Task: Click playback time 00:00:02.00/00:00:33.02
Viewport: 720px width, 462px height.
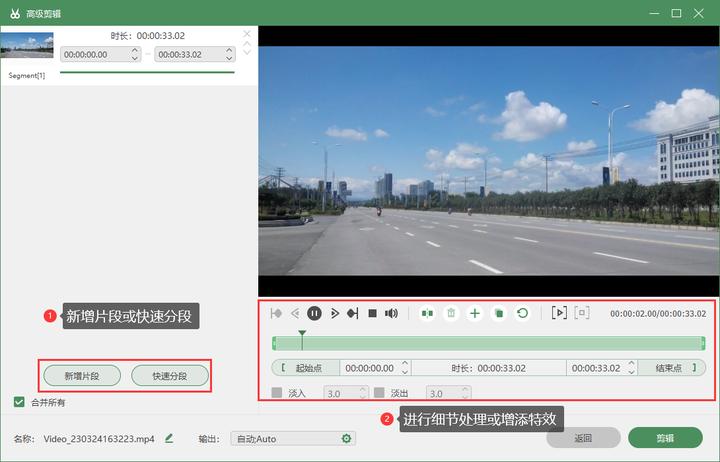Action: pyautogui.click(x=658, y=314)
